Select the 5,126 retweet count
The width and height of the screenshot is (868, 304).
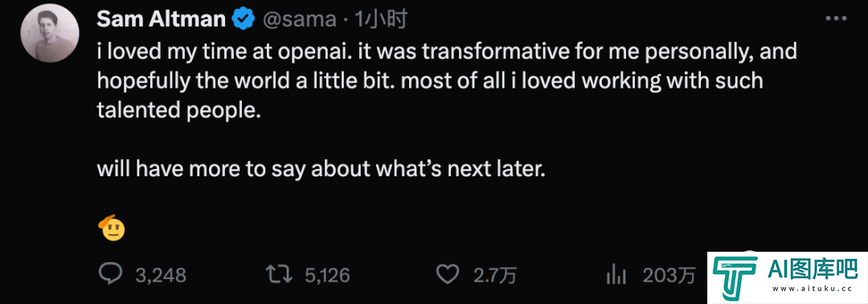click(x=327, y=275)
